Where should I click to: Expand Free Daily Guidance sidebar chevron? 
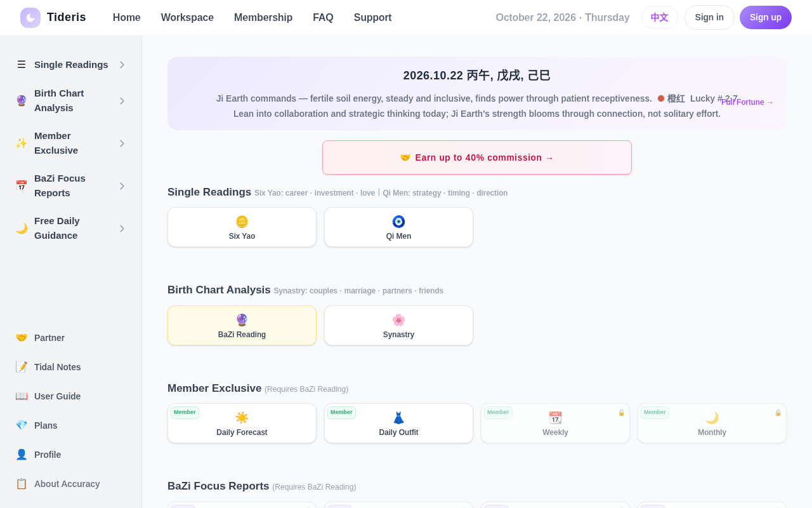point(122,229)
